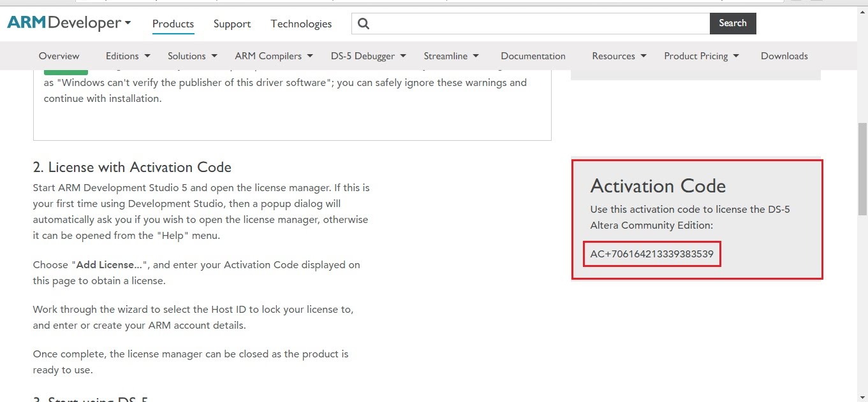Click the paragraph beginning 'Once complete, the license manager'
Image resolution: width=868 pixels, height=402 pixels.
point(191,362)
